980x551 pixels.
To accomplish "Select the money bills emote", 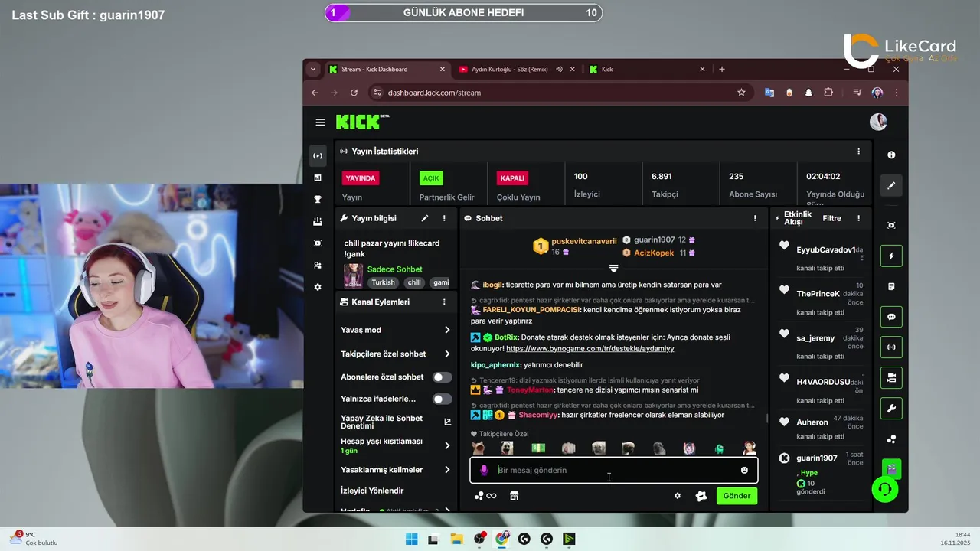I will [538, 448].
